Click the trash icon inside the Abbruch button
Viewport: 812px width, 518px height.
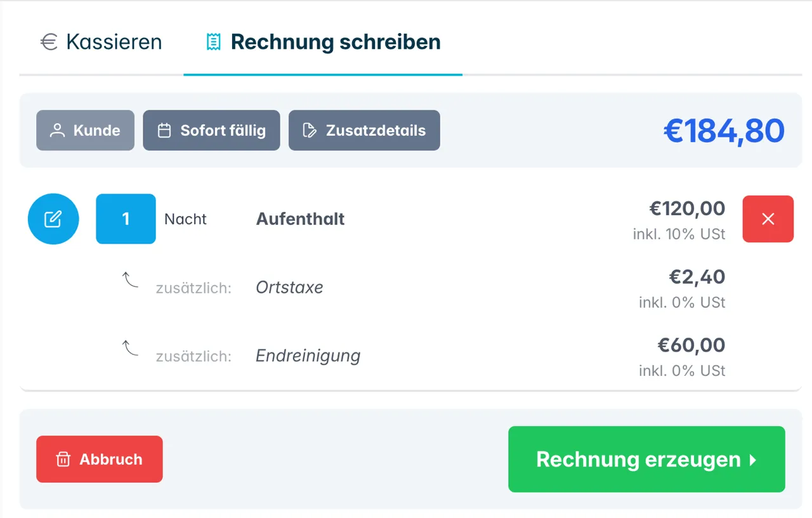click(x=63, y=459)
